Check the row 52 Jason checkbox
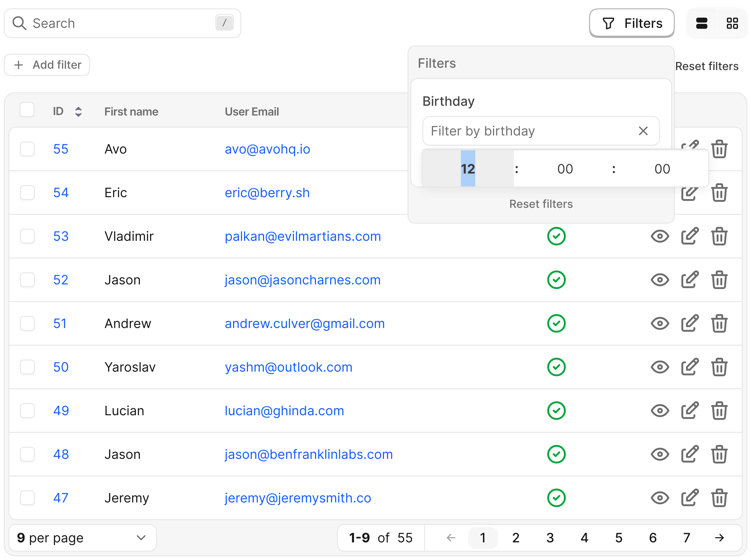The width and height of the screenshot is (751, 560). point(27,280)
